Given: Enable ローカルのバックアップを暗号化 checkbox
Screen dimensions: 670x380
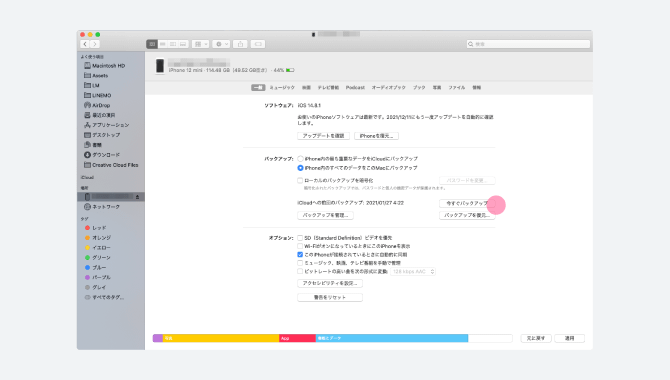Looking at the screenshot, I should (x=300, y=180).
